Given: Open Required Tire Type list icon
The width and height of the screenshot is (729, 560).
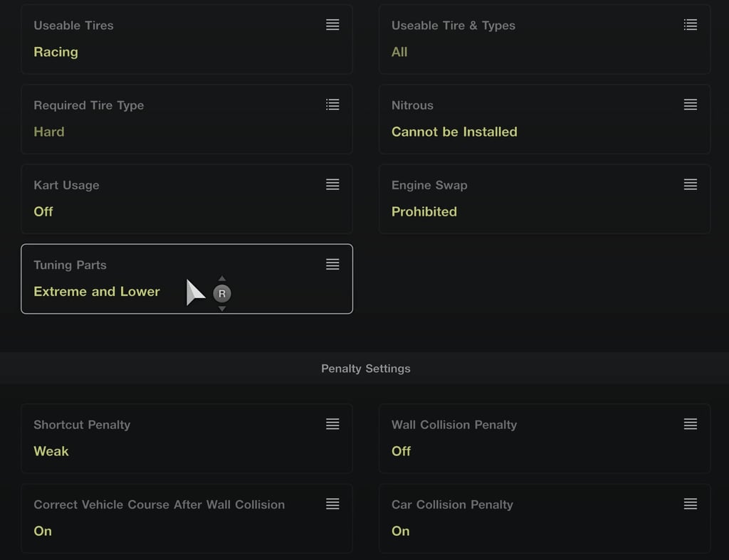Looking at the screenshot, I should [x=332, y=105].
